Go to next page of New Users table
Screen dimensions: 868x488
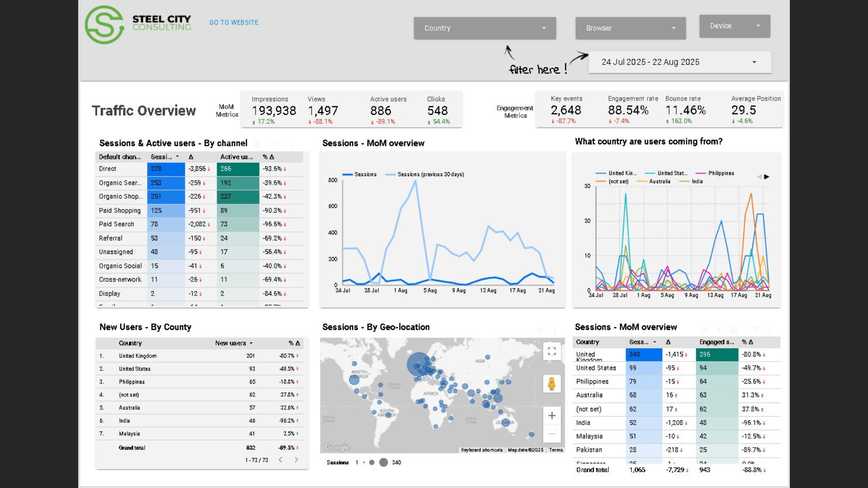point(297,460)
